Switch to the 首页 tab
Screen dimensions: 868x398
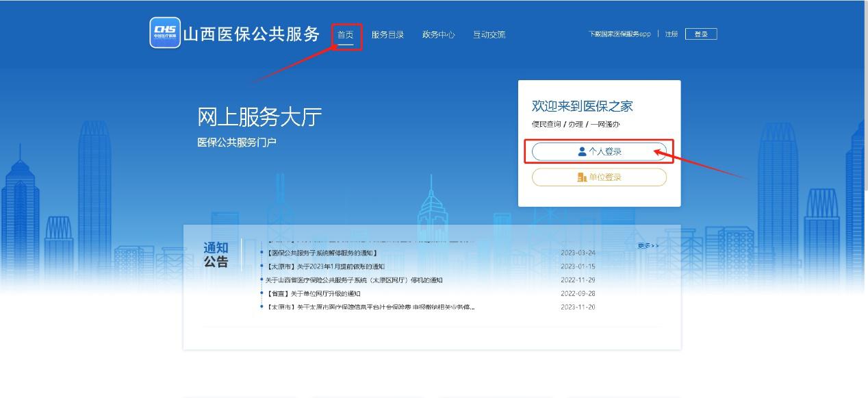[346, 34]
